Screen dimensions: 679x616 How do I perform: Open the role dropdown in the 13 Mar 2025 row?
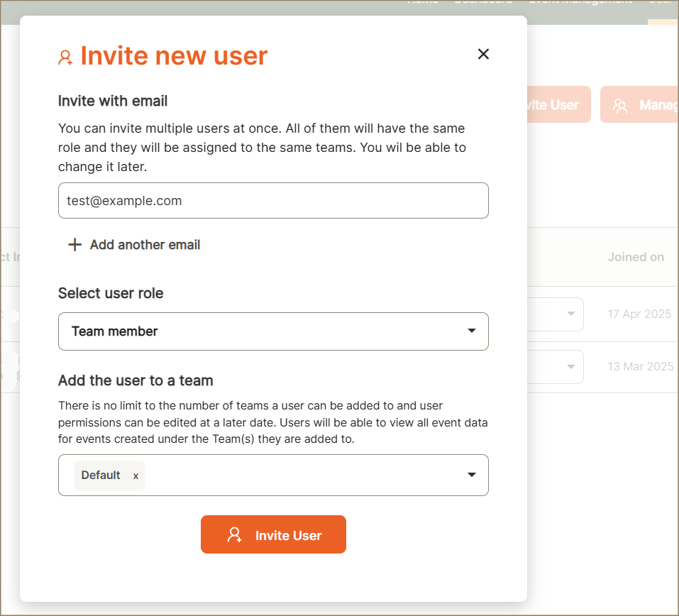(x=555, y=367)
